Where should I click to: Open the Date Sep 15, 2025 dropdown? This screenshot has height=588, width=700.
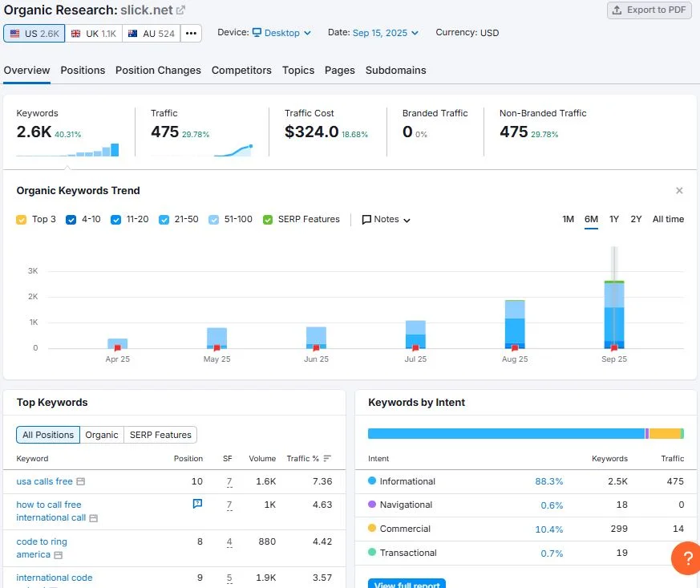[386, 33]
